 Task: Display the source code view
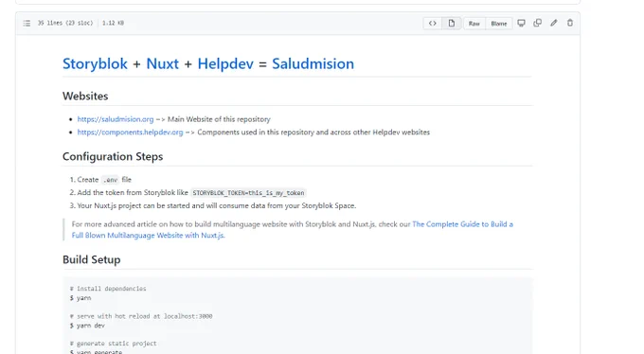pyautogui.click(x=433, y=24)
